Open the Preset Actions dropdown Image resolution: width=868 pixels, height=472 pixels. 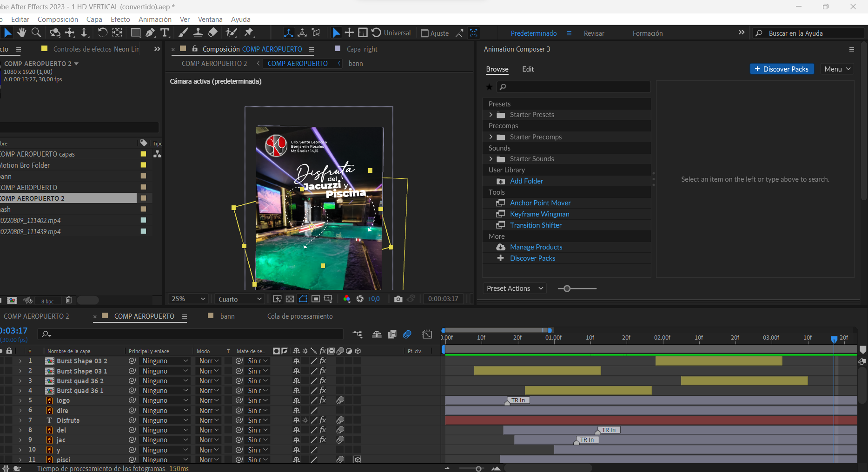[x=515, y=288]
